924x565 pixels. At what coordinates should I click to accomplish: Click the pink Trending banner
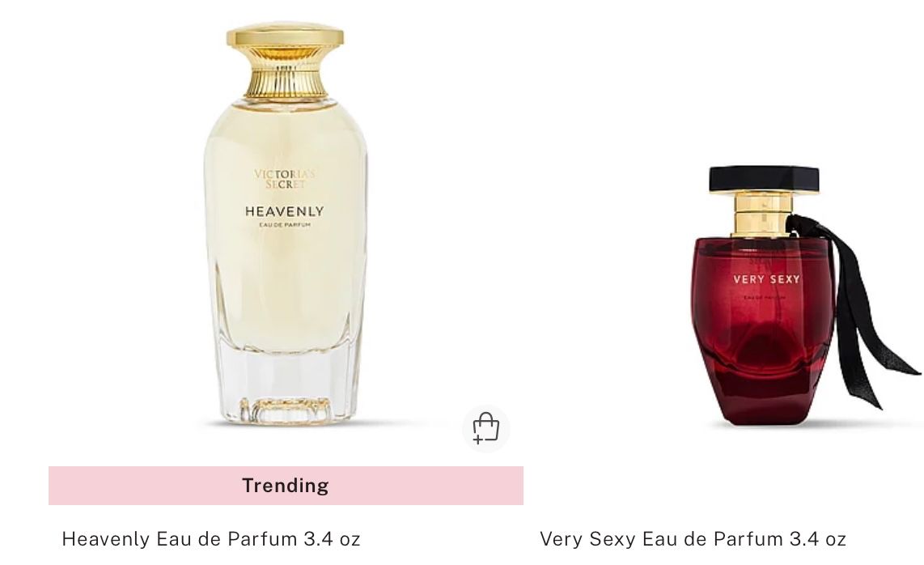click(286, 486)
